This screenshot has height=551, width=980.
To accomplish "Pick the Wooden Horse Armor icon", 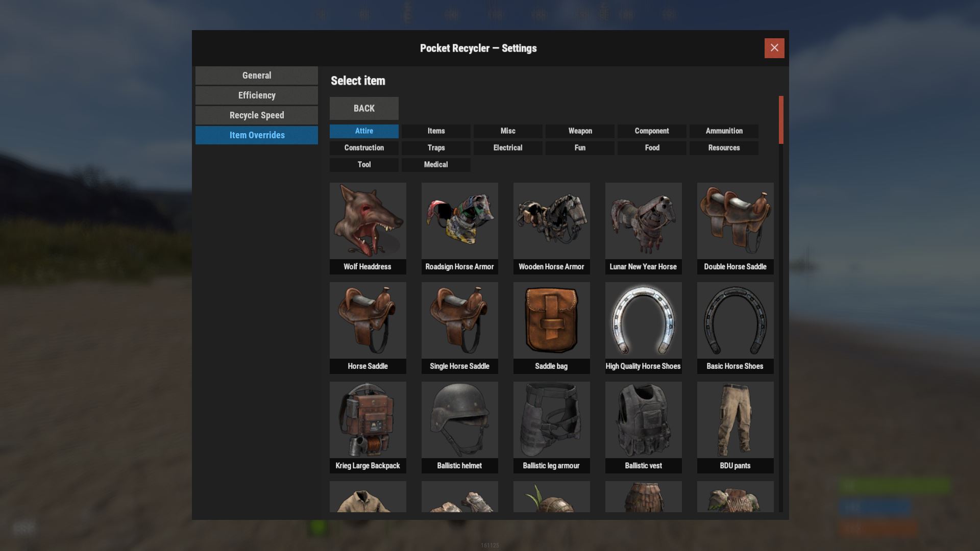I will pos(552,220).
